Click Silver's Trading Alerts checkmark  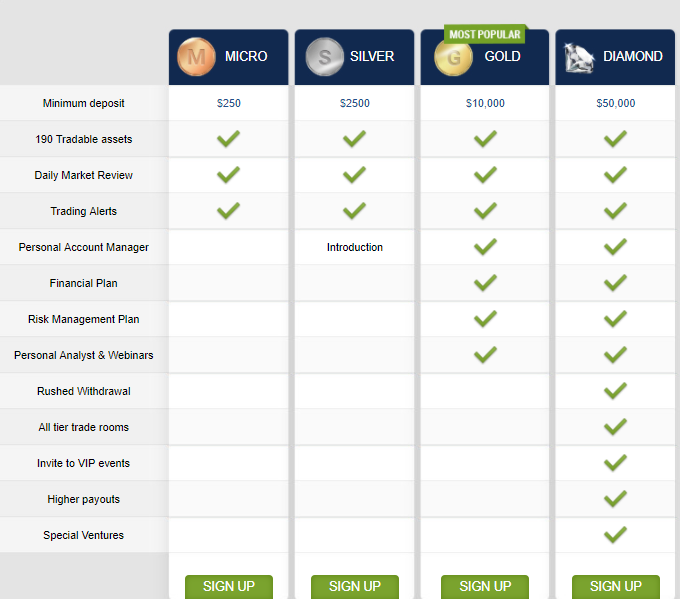click(x=354, y=211)
